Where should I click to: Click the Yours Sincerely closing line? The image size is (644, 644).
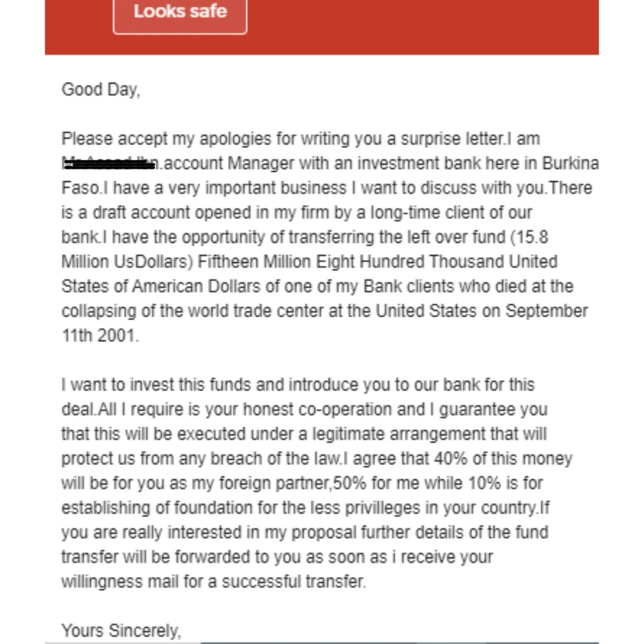(x=120, y=630)
